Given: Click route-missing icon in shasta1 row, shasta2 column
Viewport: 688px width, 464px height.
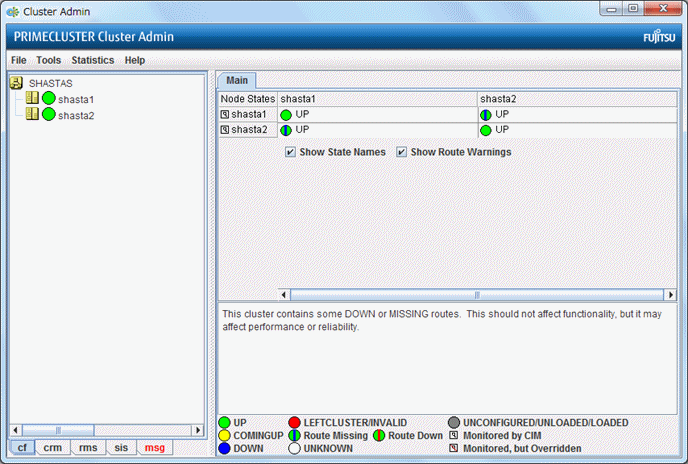Looking at the screenshot, I should point(486,115).
